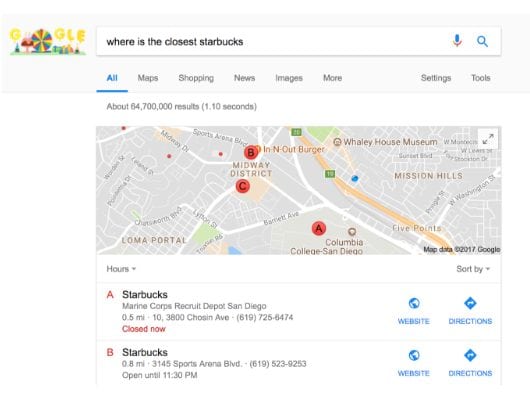Viewport: 530px width, 414px height.
Task: Open Starbucks result B title
Action: pyautogui.click(x=145, y=352)
